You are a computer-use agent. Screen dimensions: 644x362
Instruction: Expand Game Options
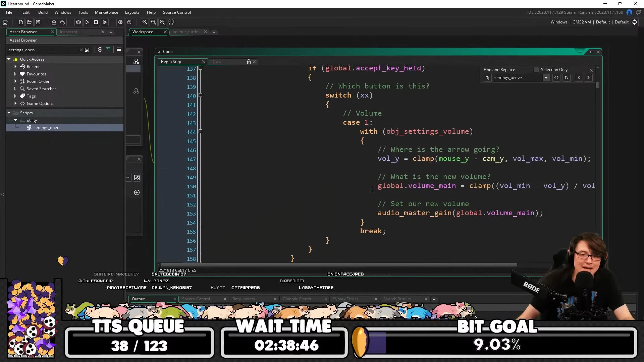(15, 104)
